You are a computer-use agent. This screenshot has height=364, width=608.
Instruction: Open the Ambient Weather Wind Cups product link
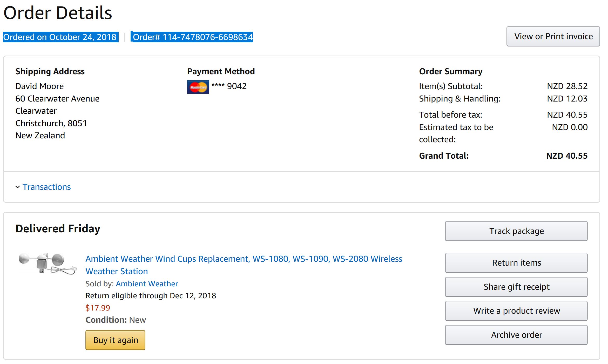pyautogui.click(x=244, y=265)
